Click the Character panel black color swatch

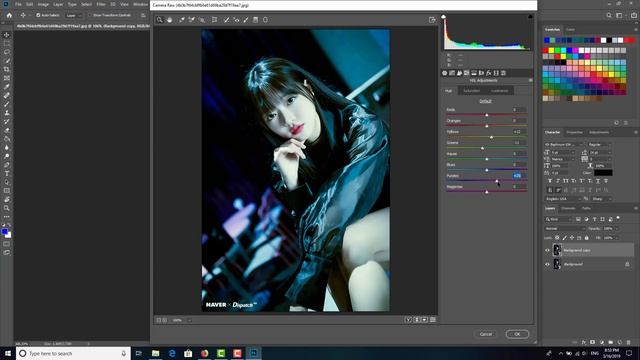[x=603, y=173]
